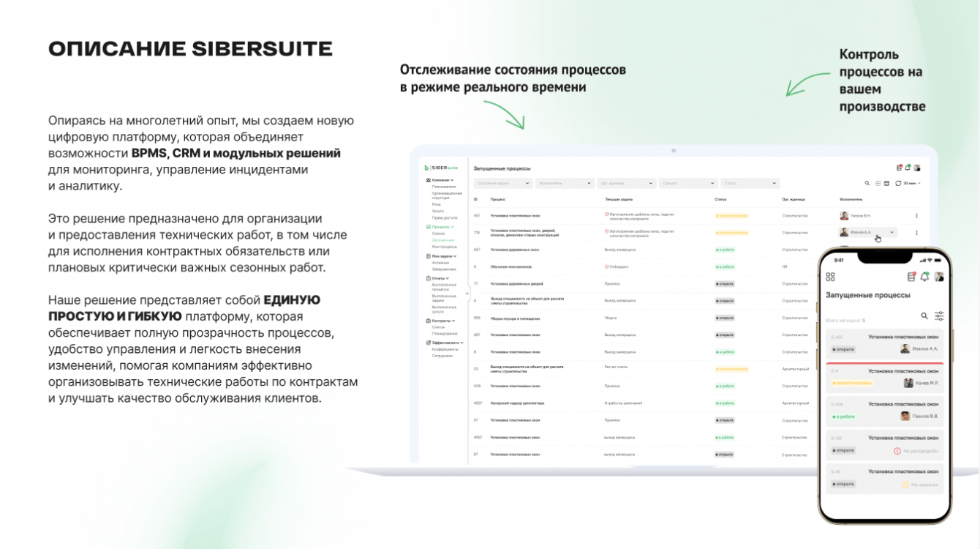Viewport: 980px width, 549px height.
Task: Switch to list view in laptop toolbar
Action: [x=886, y=183]
